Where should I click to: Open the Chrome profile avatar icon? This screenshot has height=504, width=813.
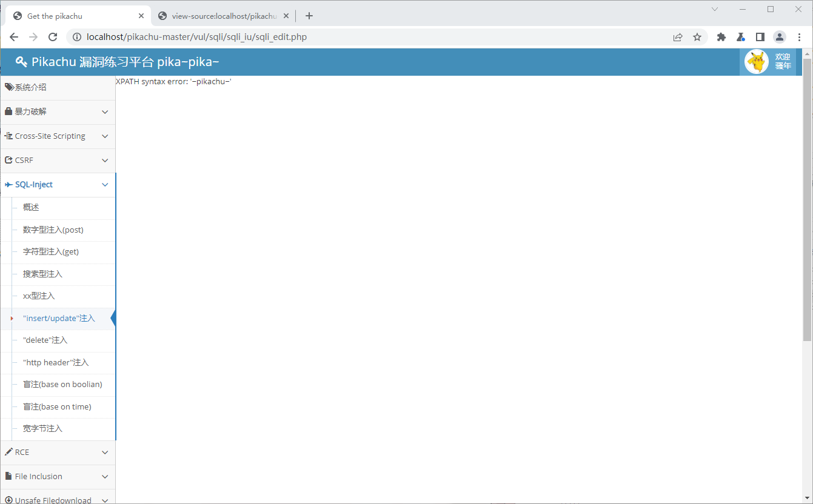point(780,37)
